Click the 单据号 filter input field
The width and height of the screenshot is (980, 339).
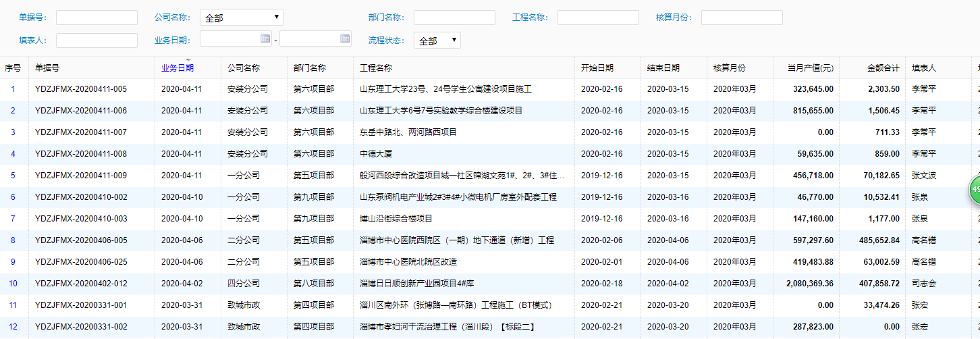pos(97,18)
